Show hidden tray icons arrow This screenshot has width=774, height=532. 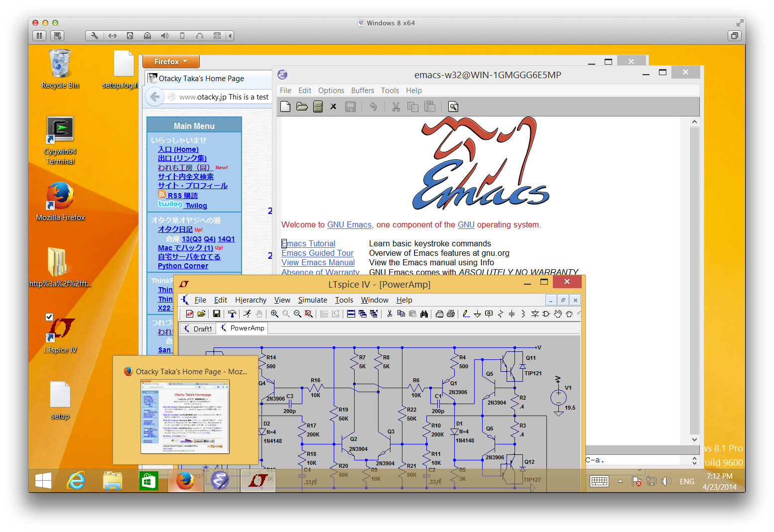click(620, 481)
